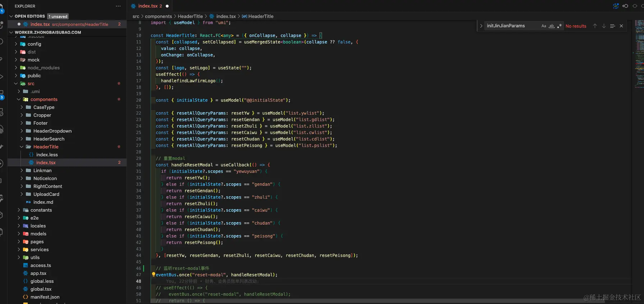Image resolution: width=644 pixels, height=304 pixels.
Task: Toggle Use Regular Expression in find widget
Action: (x=560, y=26)
